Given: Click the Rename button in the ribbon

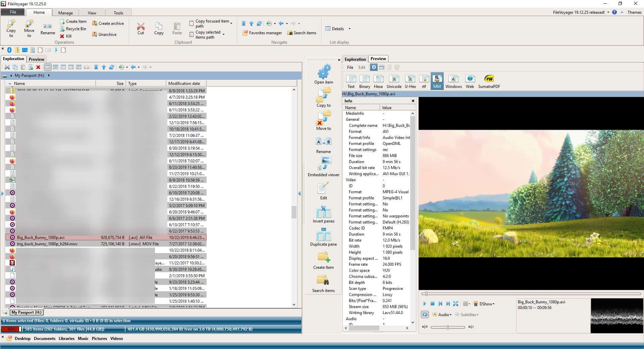Looking at the screenshot, I should coord(48,29).
